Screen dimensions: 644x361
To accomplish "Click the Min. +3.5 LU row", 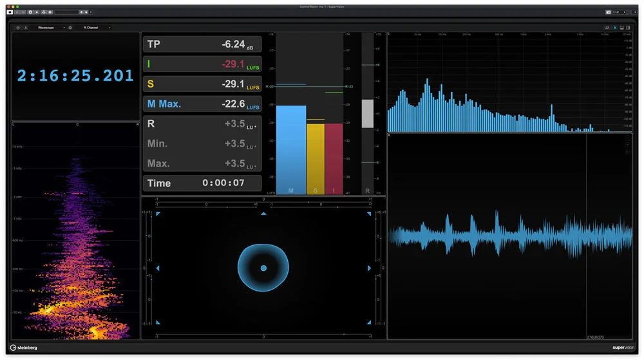I will [x=202, y=143].
